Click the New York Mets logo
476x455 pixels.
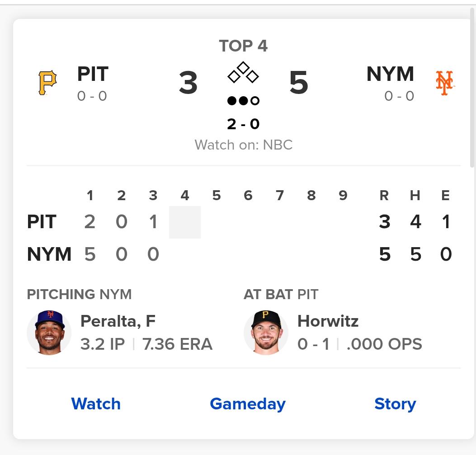coord(444,83)
